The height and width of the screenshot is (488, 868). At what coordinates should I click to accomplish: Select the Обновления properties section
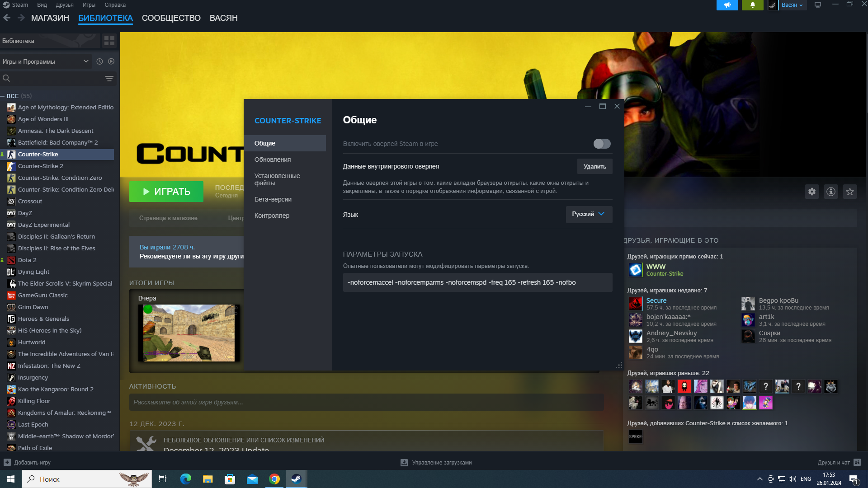[x=285, y=160]
